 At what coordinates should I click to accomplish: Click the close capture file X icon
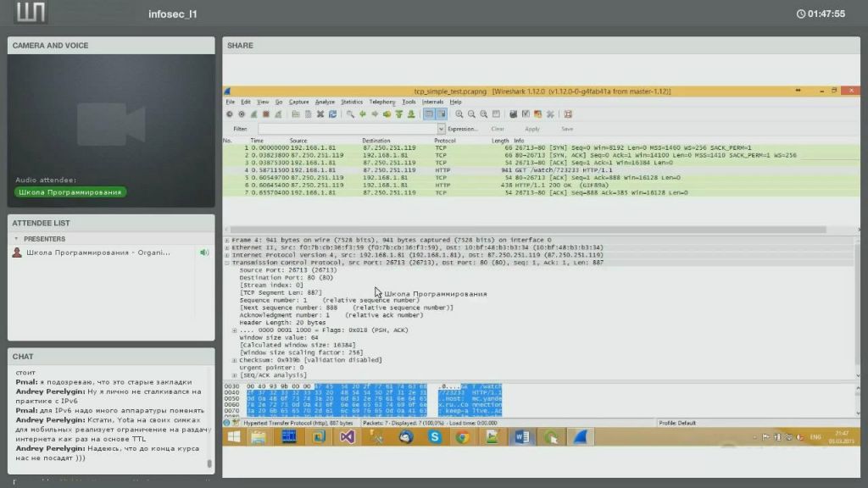(x=320, y=114)
